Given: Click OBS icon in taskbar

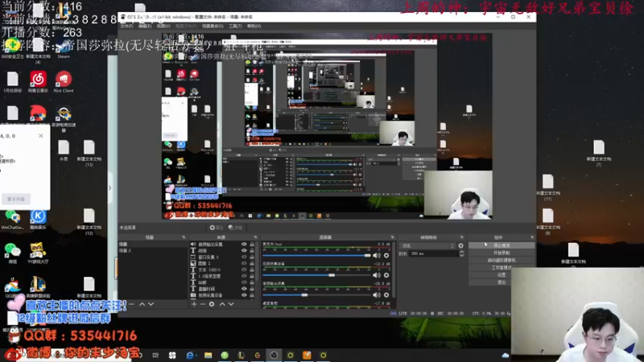Looking at the screenshot, I should (x=274, y=355).
